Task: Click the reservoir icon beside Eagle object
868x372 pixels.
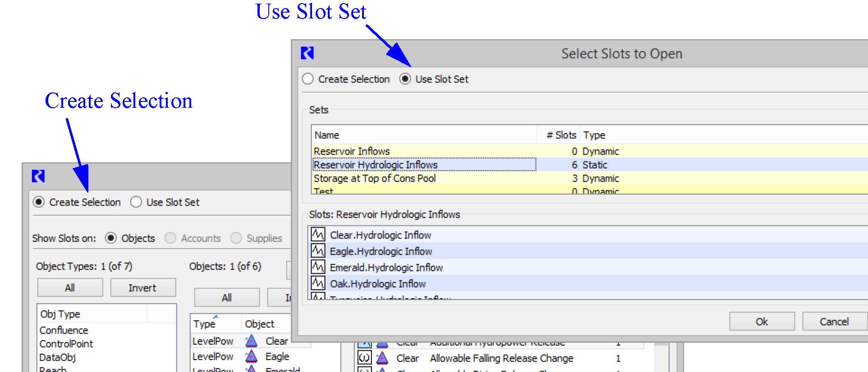Action: [251, 356]
